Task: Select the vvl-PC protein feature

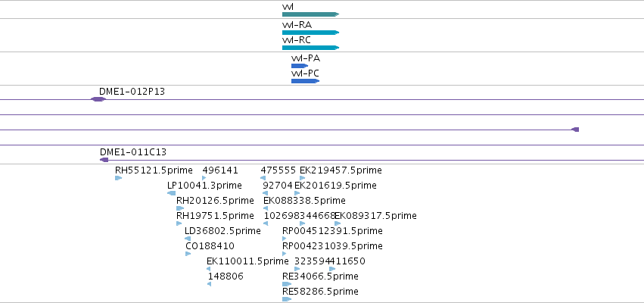Action: [x=305, y=81]
